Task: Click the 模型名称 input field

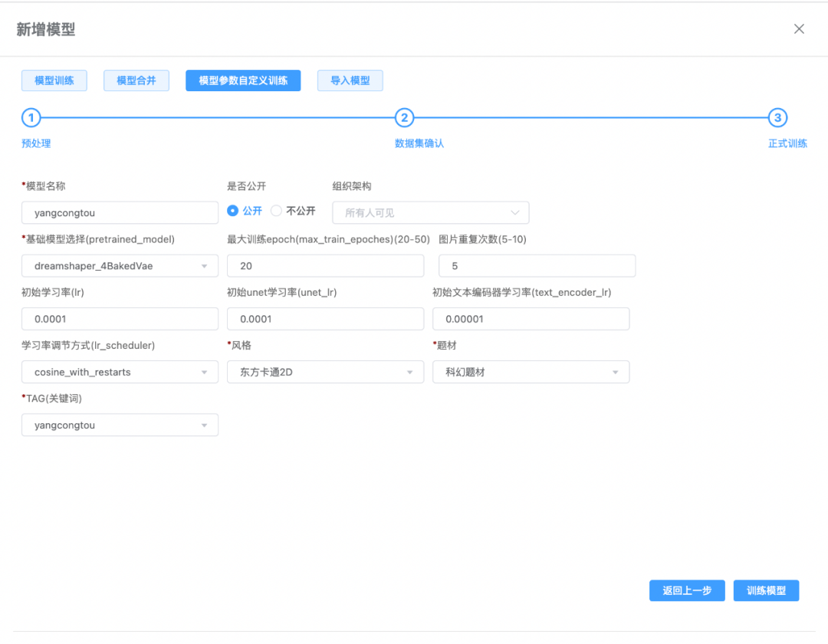Action: [x=120, y=212]
